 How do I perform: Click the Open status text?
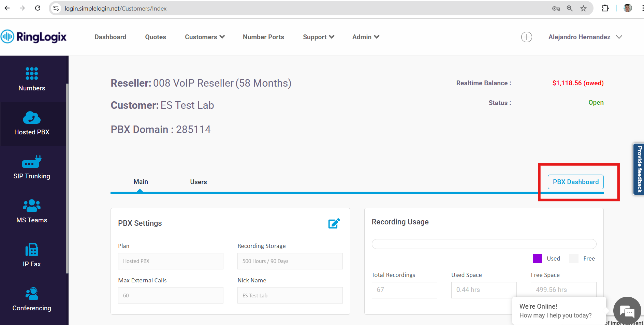[x=596, y=103]
